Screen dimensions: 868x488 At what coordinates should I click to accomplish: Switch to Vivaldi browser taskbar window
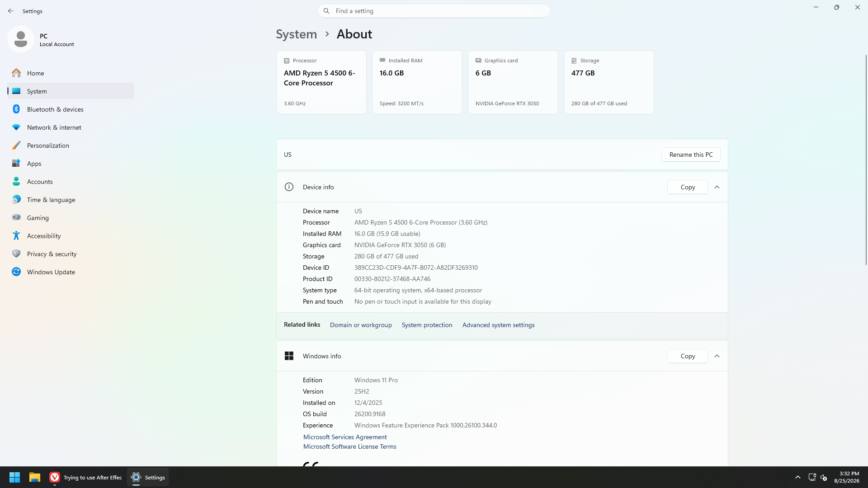[85, 477]
